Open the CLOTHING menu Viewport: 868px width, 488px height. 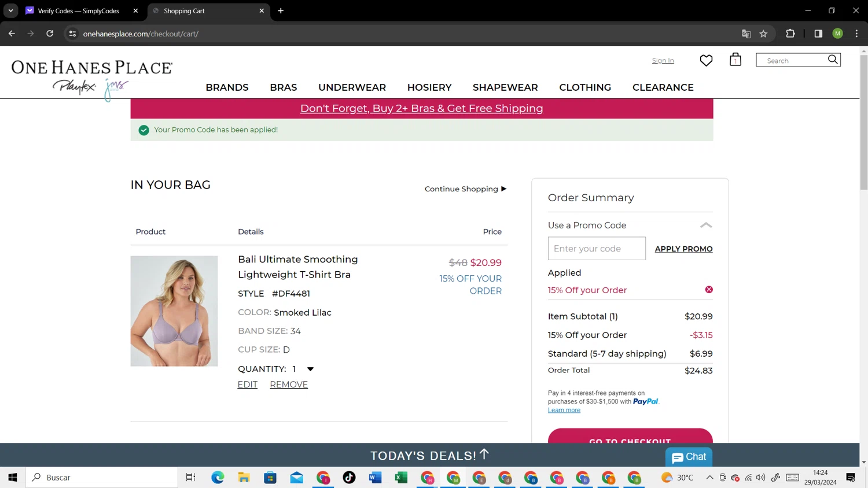click(585, 87)
